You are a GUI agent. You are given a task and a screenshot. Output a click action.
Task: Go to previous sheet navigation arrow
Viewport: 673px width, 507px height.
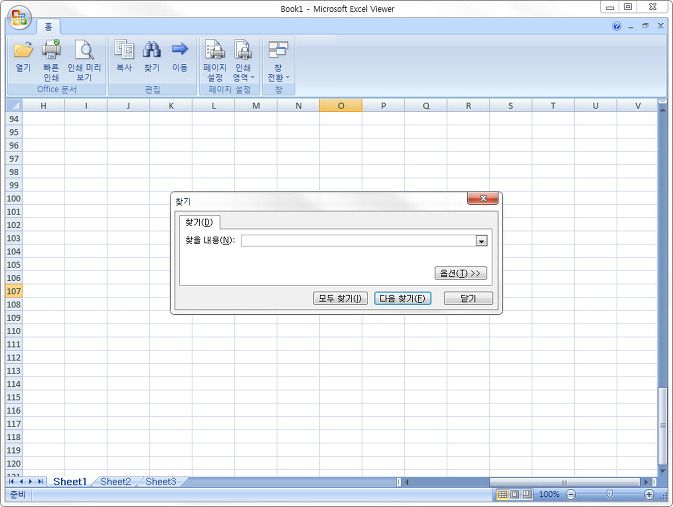tap(21, 482)
